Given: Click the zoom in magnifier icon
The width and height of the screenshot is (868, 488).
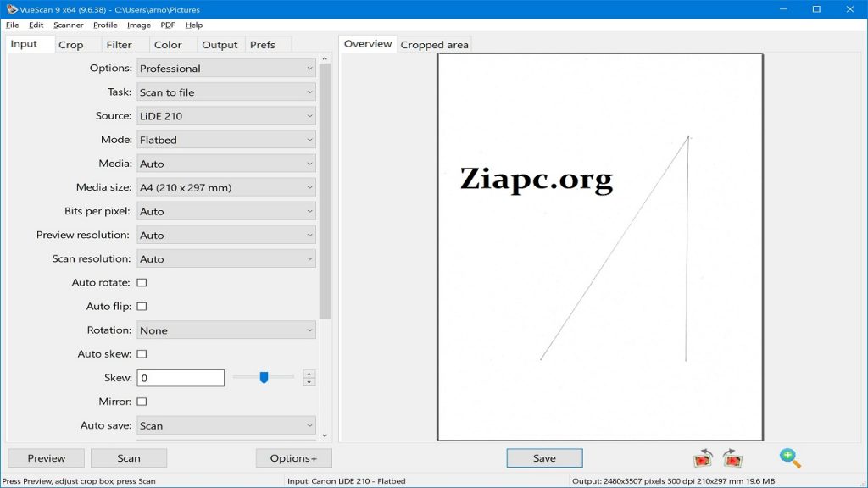Looking at the screenshot, I should coord(790,458).
